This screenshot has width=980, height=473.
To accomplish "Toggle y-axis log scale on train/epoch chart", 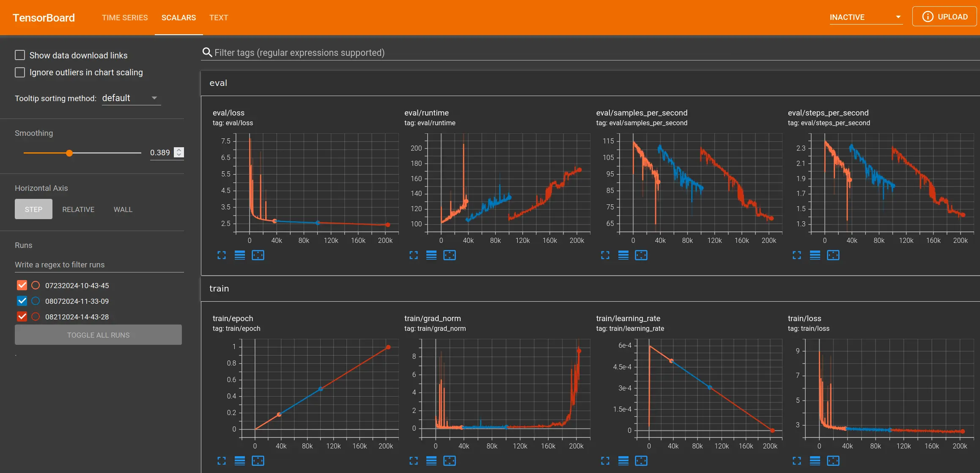I will click(240, 461).
